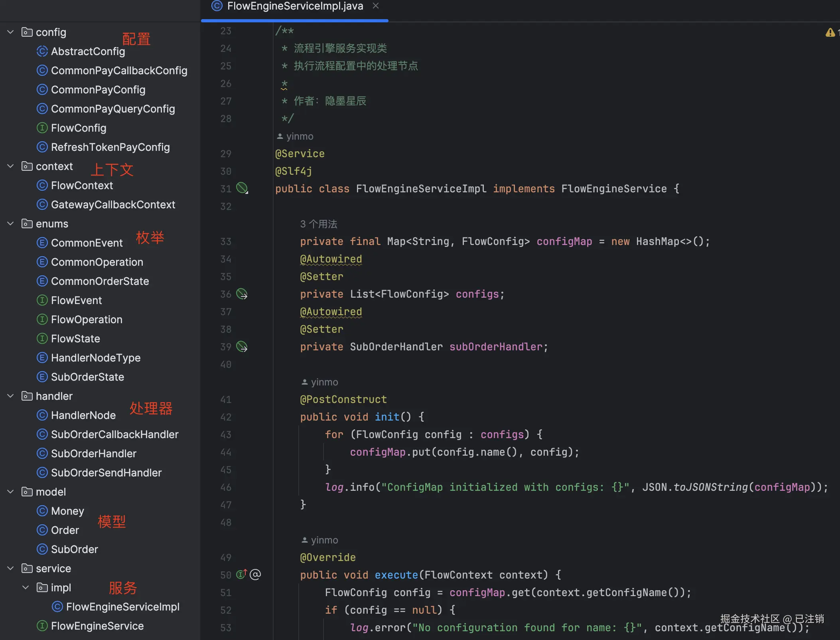The image size is (840, 640).
Task: Click the @ recursion gutter icon at execute
Action: [x=255, y=575]
